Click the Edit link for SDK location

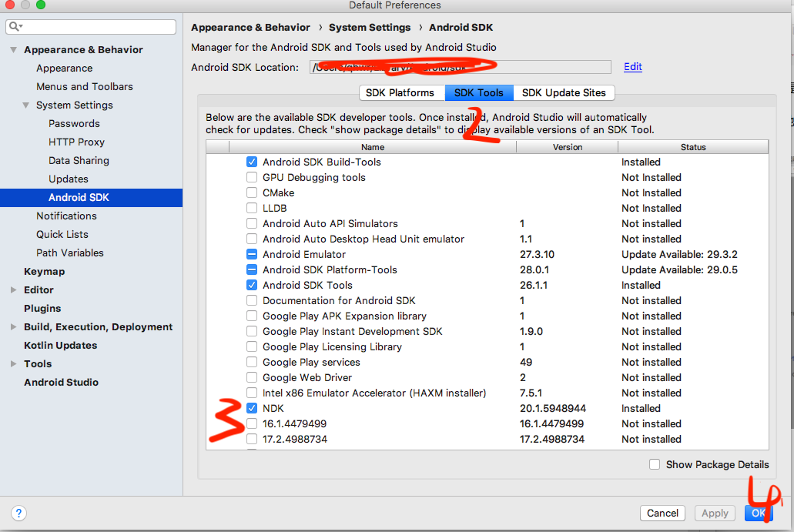(633, 67)
